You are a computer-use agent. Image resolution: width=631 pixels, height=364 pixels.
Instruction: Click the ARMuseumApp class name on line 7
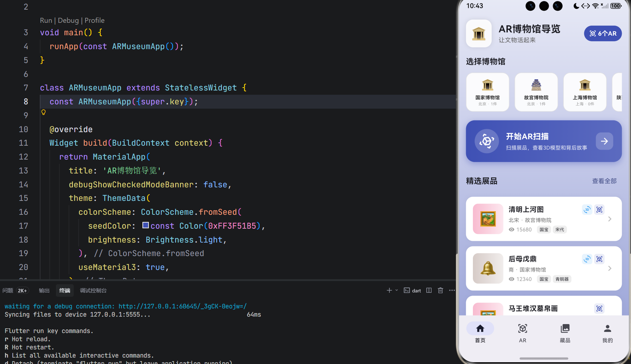point(95,88)
